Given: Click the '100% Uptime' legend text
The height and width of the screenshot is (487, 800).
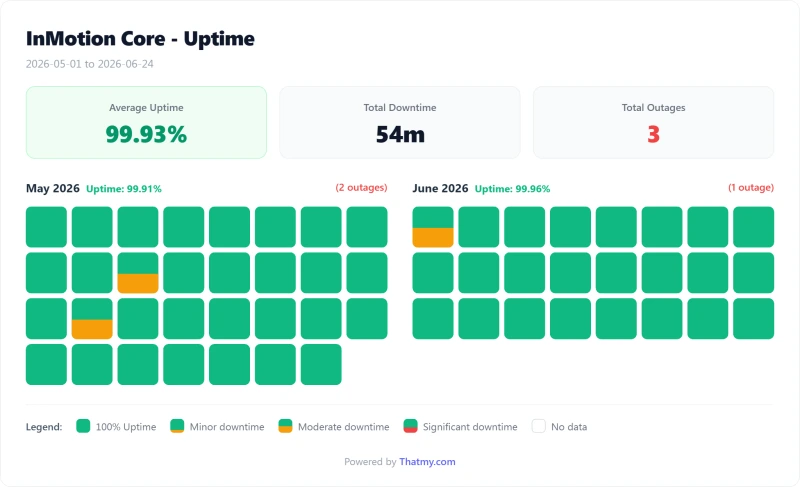Looking at the screenshot, I should point(126,427).
